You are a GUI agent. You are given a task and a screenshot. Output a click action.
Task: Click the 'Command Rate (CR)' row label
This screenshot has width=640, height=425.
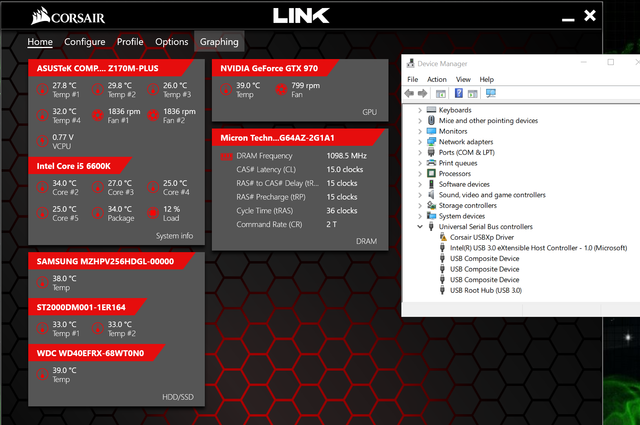[x=269, y=224]
